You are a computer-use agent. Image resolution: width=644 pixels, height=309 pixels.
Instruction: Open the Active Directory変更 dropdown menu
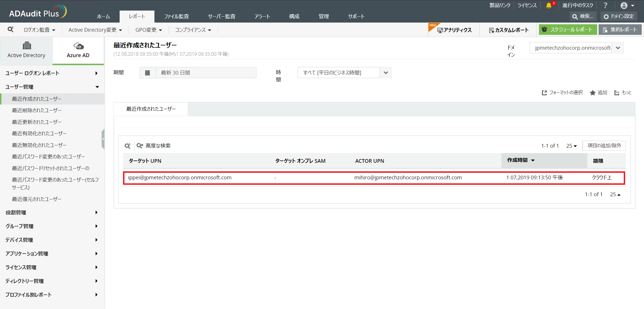[95, 30]
